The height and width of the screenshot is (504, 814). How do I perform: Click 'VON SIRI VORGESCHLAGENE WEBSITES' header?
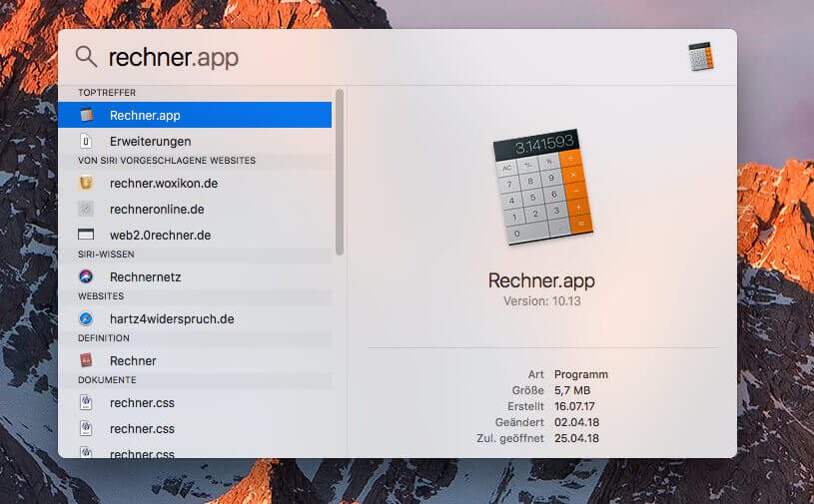[167, 161]
